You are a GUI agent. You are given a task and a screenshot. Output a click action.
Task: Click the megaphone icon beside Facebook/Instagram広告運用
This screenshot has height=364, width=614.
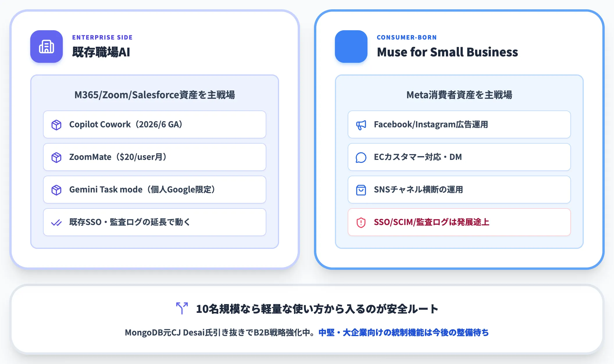(361, 125)
